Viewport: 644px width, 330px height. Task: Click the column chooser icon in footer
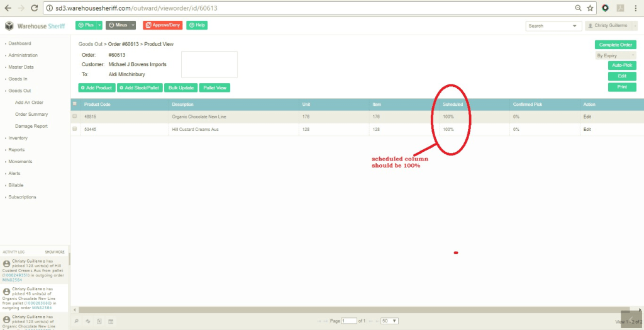(x=111, y=321)
